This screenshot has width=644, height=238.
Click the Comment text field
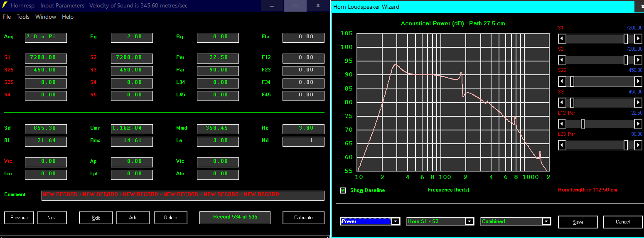tap(183, 195)
